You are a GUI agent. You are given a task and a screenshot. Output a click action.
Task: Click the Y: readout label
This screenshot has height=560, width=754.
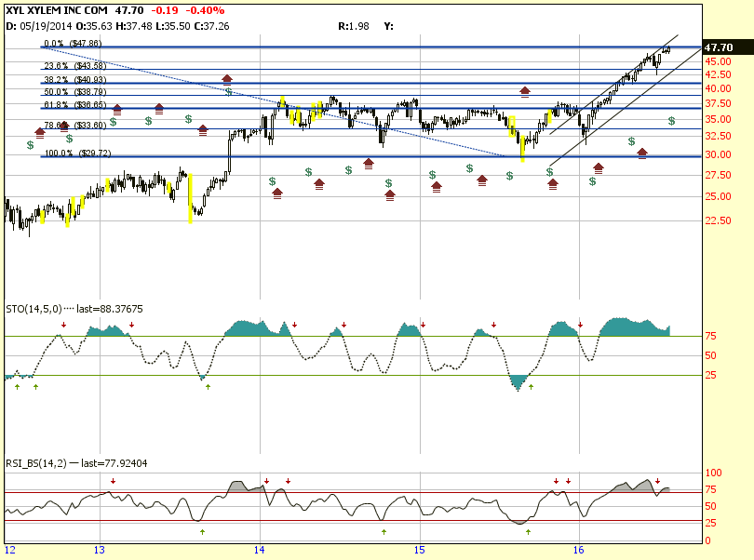388,26
